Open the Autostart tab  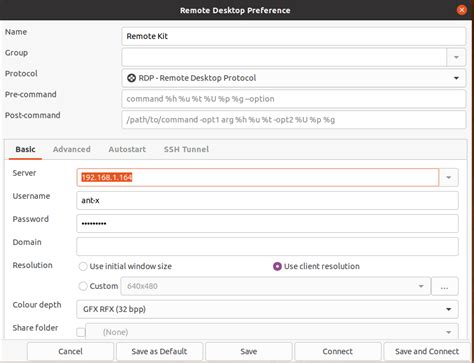tap(127, 149)
